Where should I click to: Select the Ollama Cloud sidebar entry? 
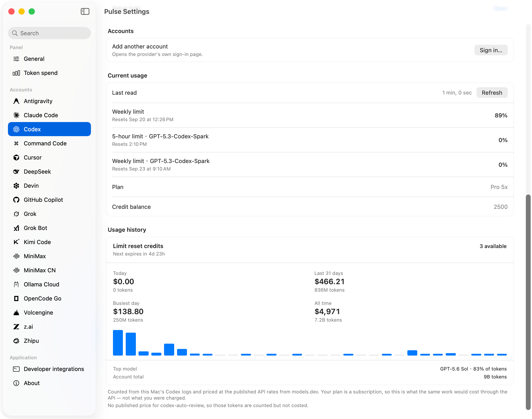49,284
